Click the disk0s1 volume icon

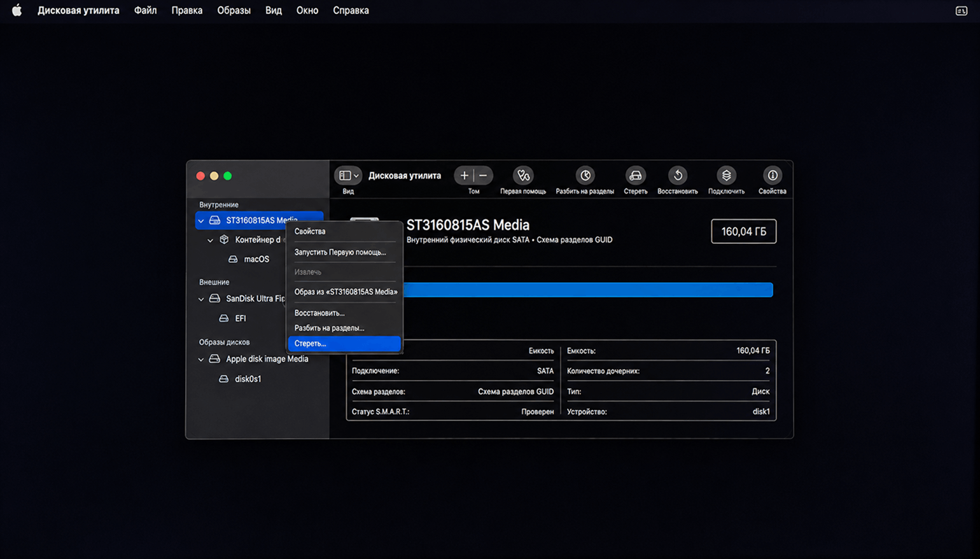(x=224, y=379)
